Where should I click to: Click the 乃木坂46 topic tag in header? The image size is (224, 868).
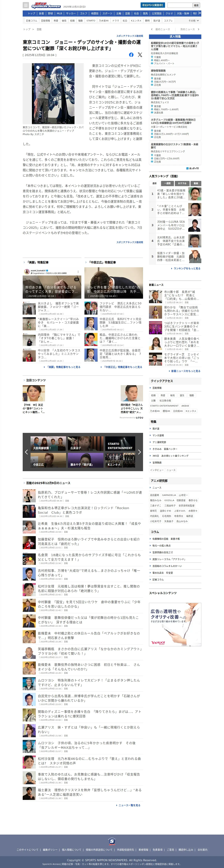click(x=104, y=21)
